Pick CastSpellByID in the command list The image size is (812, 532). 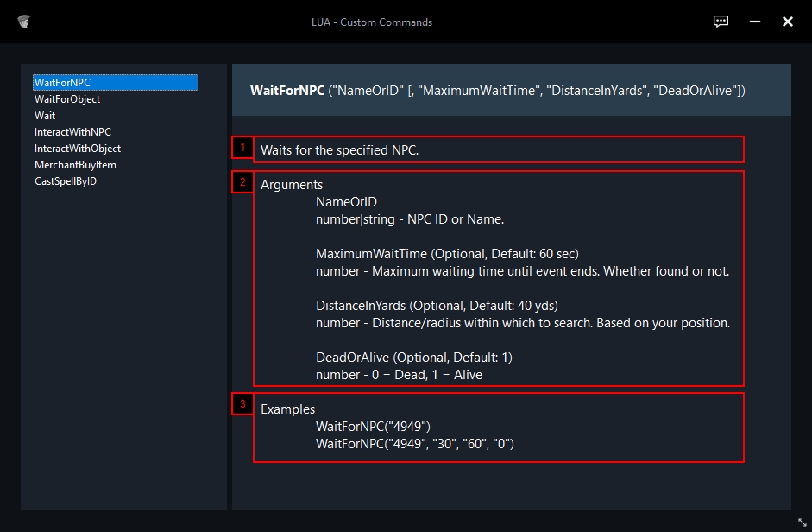[x=66, y=181]
